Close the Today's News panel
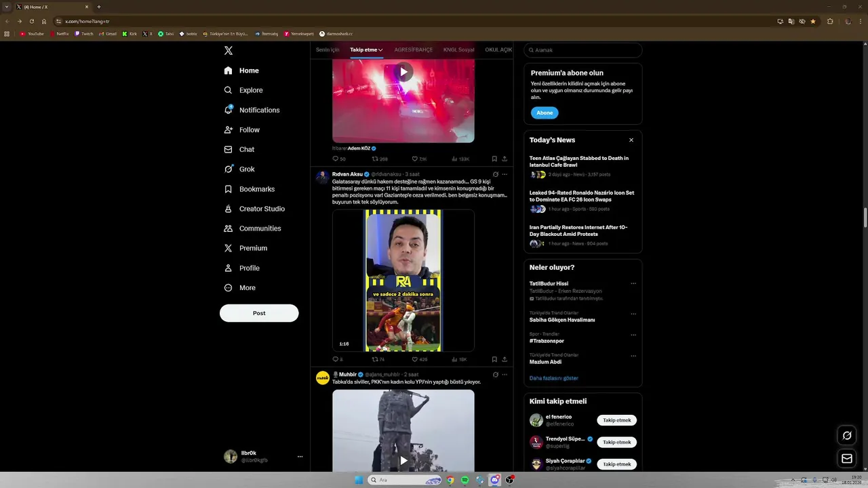The height and width of the screenshot is (488, 868). click(x=631, y=140)
